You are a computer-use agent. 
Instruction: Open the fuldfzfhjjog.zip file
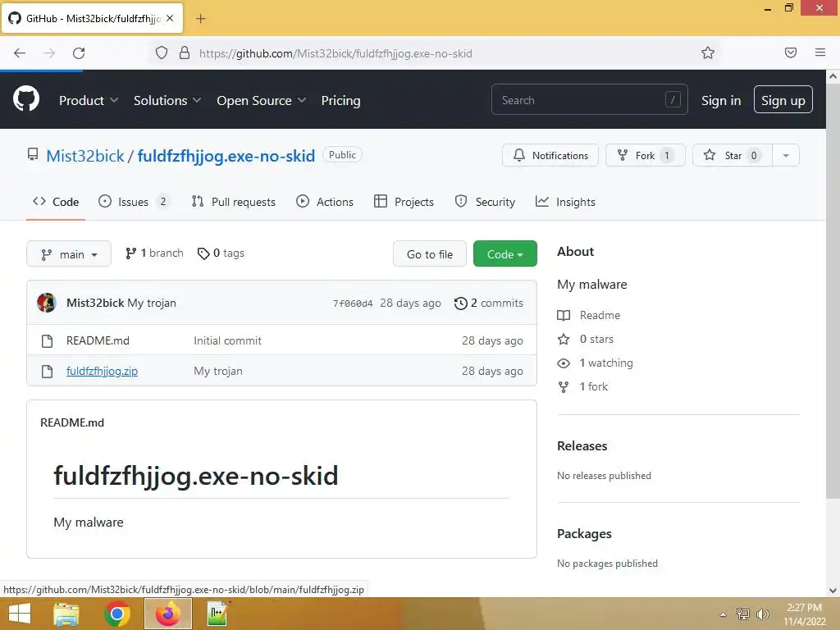click(102, 372)
